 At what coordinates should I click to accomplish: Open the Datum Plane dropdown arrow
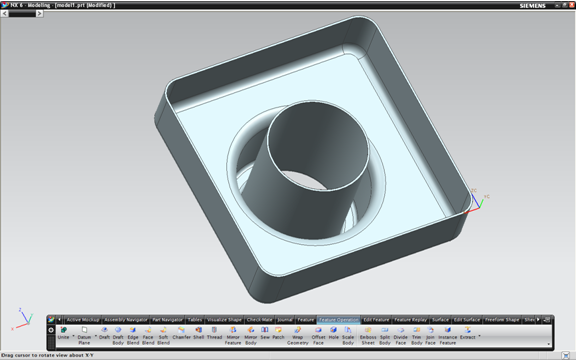[96, 336]
